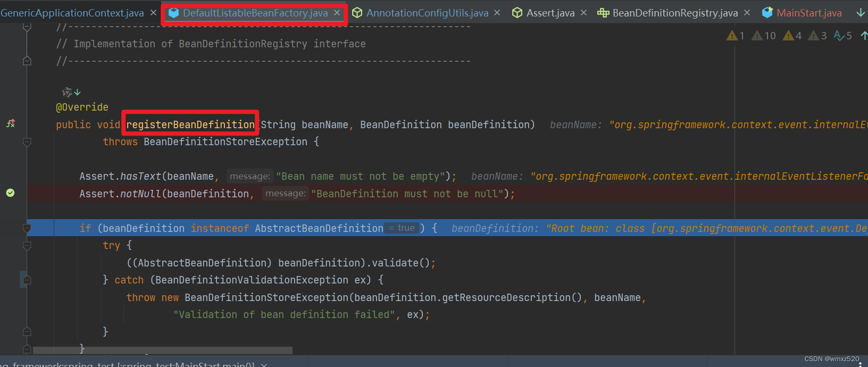Click fold marker at the try-catch closing brace
The width and height of the screenshot is (868, 367).
pos(27,332)
